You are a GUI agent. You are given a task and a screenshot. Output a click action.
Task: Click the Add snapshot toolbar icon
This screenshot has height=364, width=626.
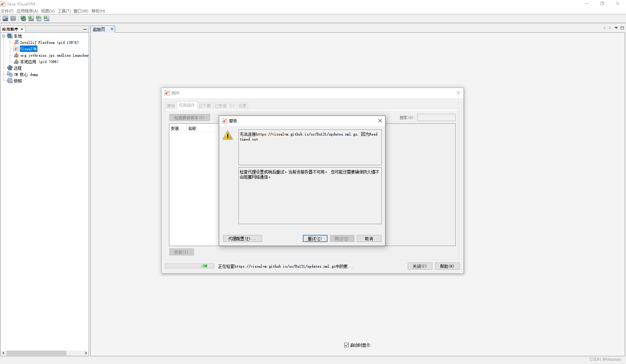[x=47, y=19]
